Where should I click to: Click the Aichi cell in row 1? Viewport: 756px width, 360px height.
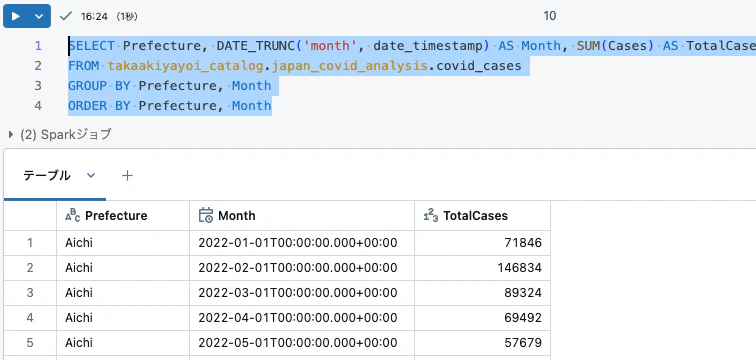[x=123, y=243]
